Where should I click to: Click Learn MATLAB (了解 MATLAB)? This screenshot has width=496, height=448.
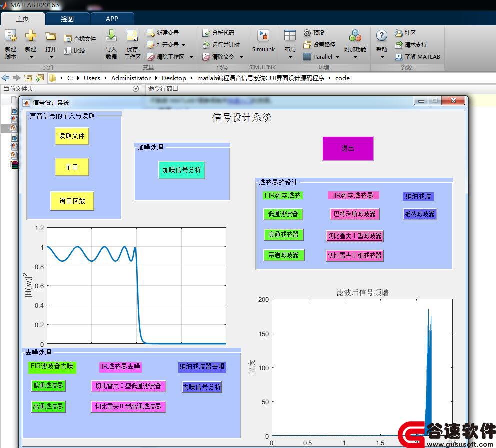[x=417, y=57]
